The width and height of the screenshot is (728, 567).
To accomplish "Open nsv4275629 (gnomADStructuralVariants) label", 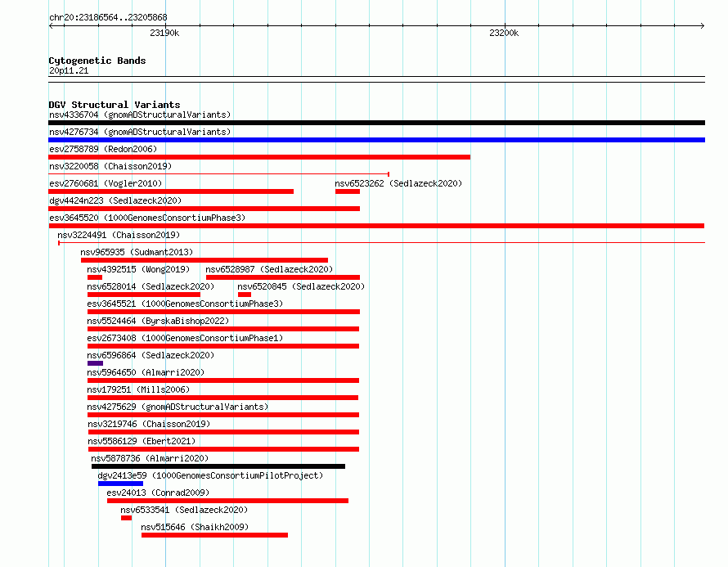I will pyautogui.click(x=178, y=407).
